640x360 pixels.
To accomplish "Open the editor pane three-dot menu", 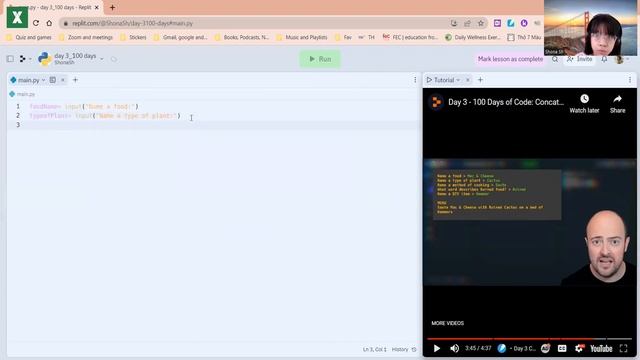I will pos(415,80).
